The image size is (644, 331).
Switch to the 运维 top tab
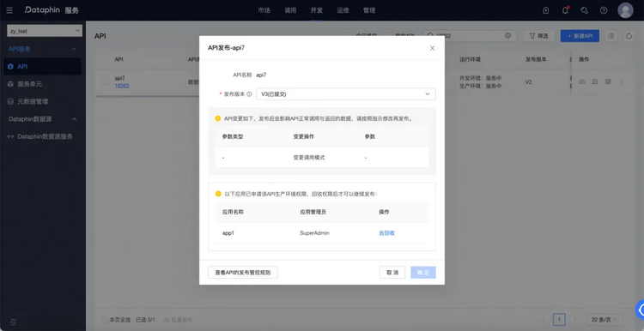[x=343, y=10]
